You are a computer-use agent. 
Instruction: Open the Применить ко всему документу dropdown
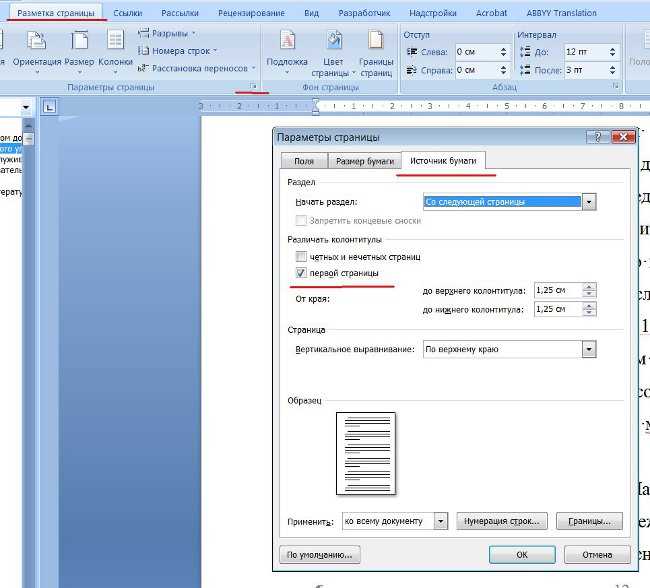point(441,521)
